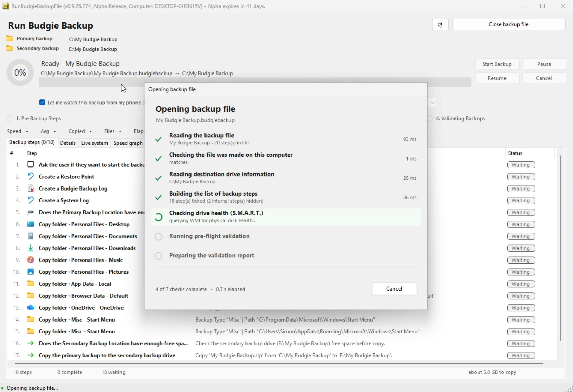Click the Primary Backup Location drive icon in step 5
Image resolution: width=573 pixels, height=392 pixels.
tap(31, 212)
